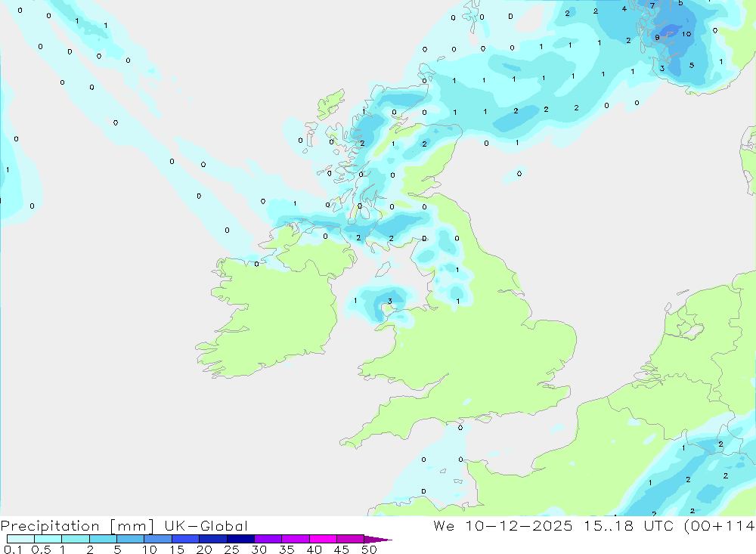Click the '25' legend scale label
The image size is (756, 554).
(231, 549)
